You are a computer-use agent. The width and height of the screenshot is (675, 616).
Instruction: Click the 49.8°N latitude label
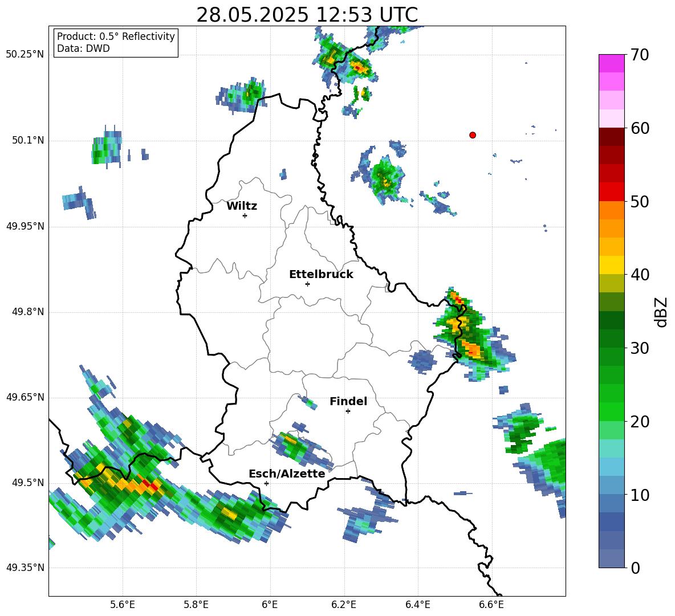tap(28, 312)
